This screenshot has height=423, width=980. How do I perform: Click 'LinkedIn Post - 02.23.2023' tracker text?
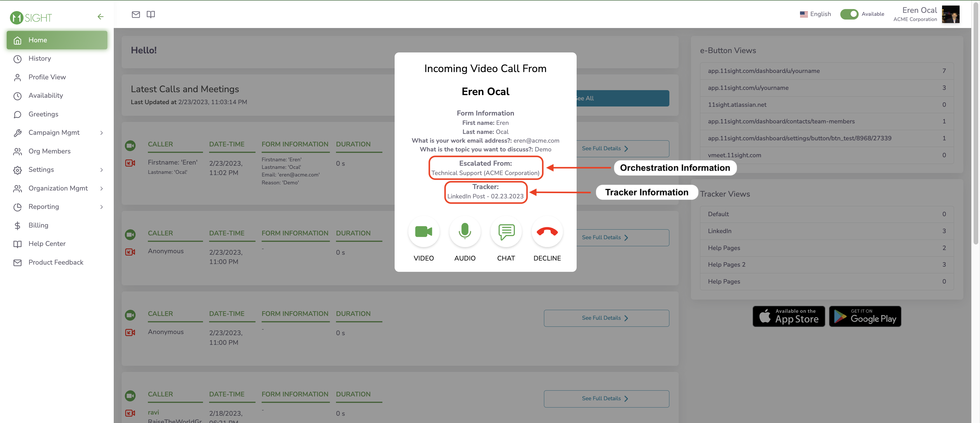pos(485,196)
